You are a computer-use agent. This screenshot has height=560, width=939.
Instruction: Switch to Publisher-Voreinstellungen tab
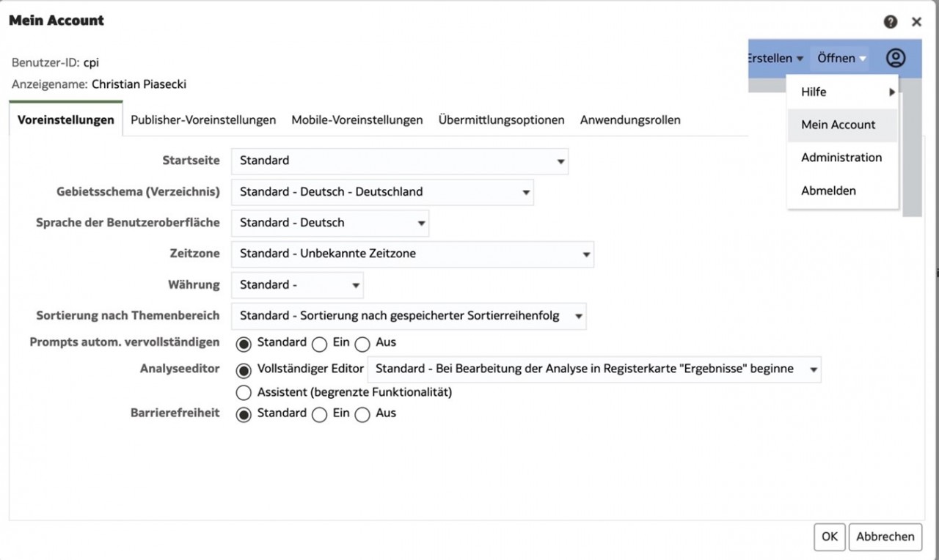[203, 119]
